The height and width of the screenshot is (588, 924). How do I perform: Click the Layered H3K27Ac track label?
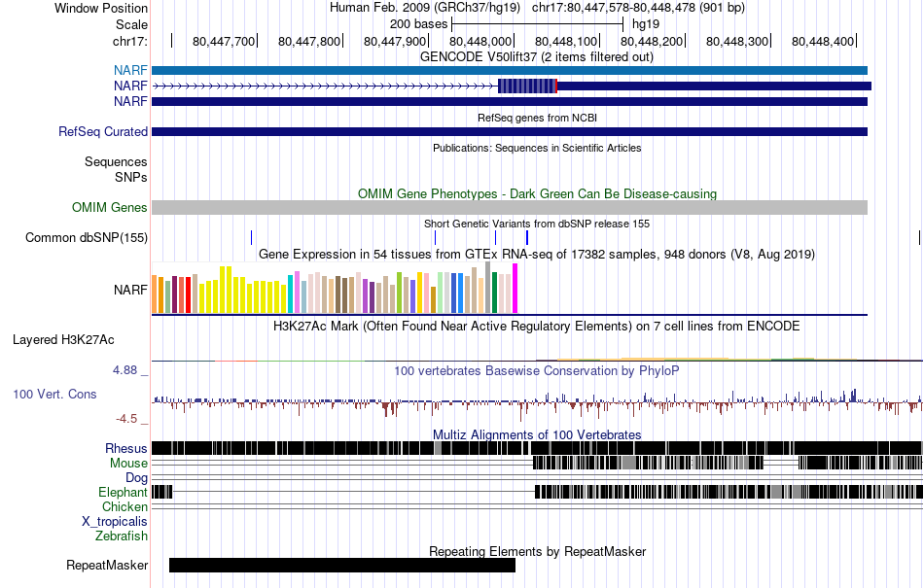coord(63,339)
